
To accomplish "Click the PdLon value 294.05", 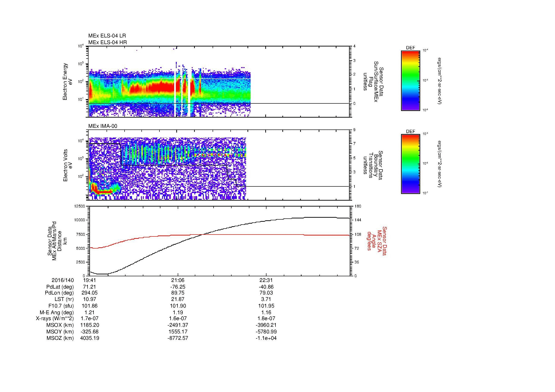I will tap(90, 293).
